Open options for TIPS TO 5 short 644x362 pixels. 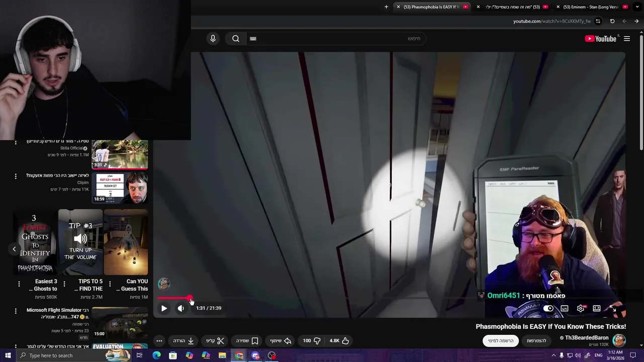click(x=64, y=284)
